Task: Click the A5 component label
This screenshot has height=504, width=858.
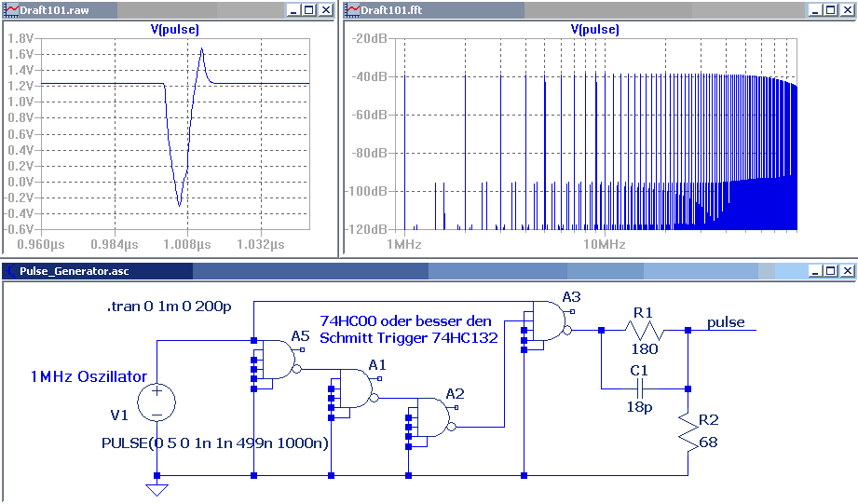Action: pos(300,336)
